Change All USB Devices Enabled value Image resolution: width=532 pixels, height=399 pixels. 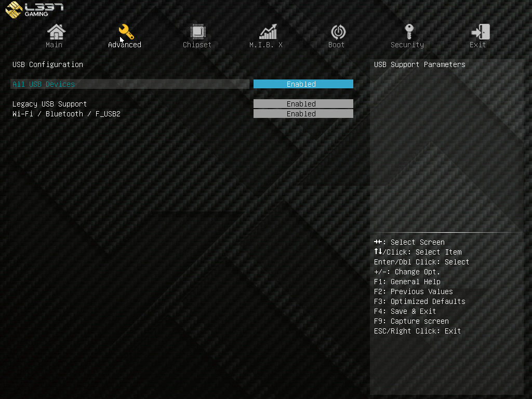click(303, 84)
